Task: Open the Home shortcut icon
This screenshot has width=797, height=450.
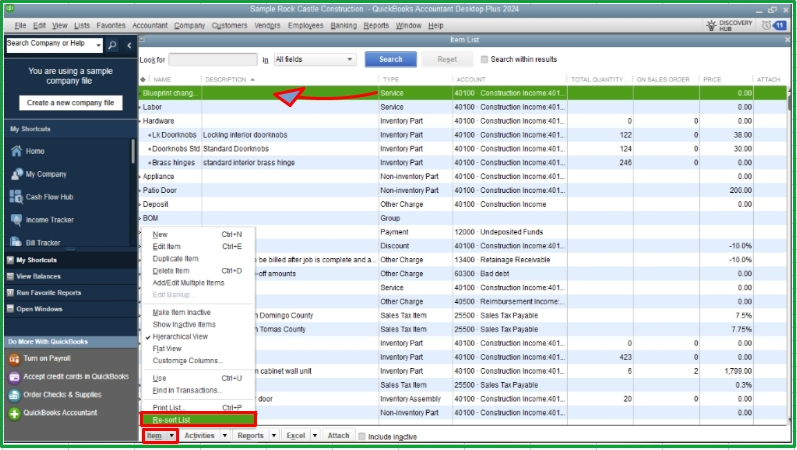Action: (x=16, y=151)
